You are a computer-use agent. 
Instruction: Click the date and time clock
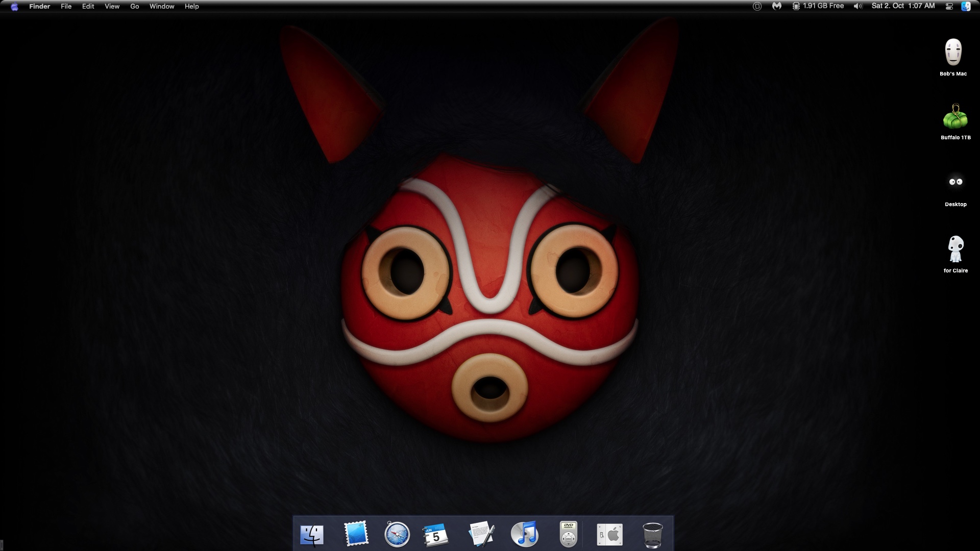(x=903, y=6)
